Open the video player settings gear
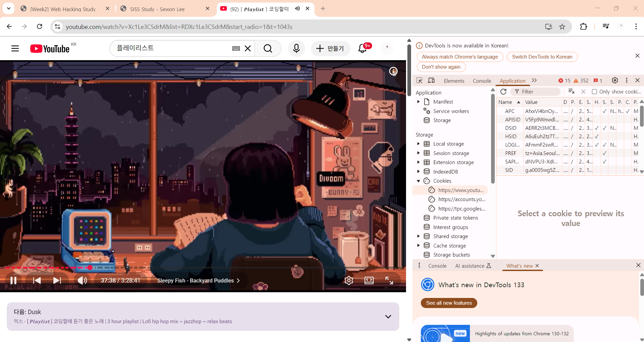 349,280
